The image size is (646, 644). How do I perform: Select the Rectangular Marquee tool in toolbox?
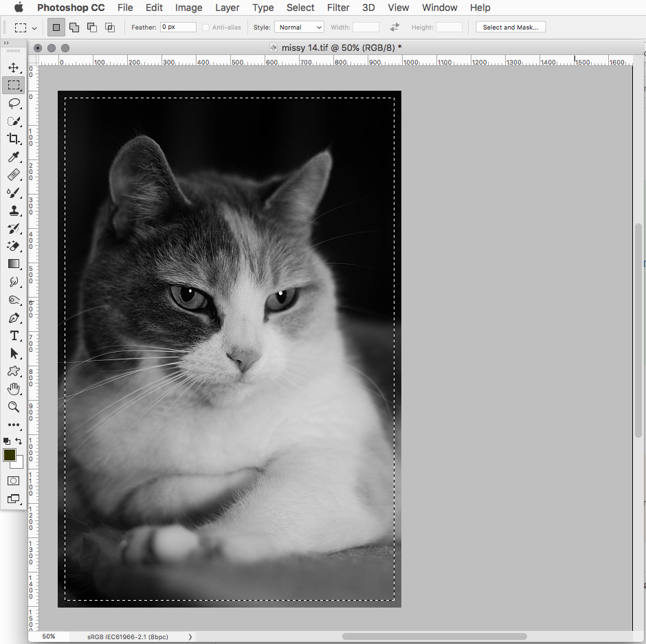[x=14, y=85]
